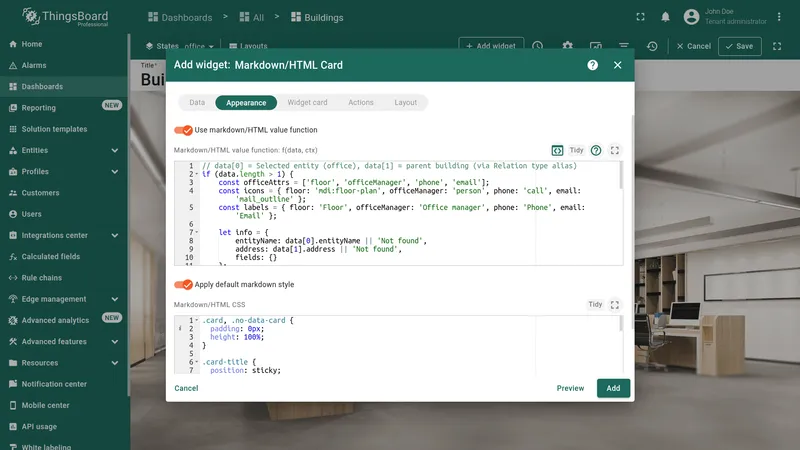The height and width of the screenshot is (450, 800).
Task: Toggle Use markdown/HTML value function switch
Action: [183, 130]
